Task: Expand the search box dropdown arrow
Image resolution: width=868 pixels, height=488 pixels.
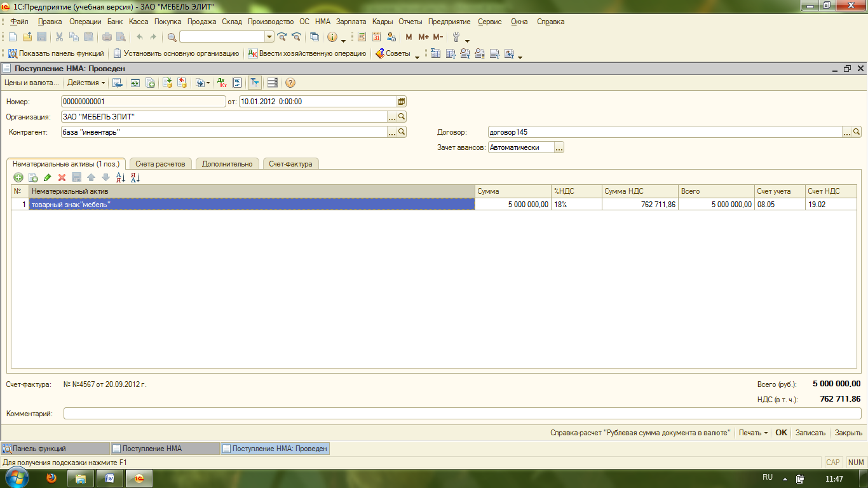Action: (x=269, y=37)
